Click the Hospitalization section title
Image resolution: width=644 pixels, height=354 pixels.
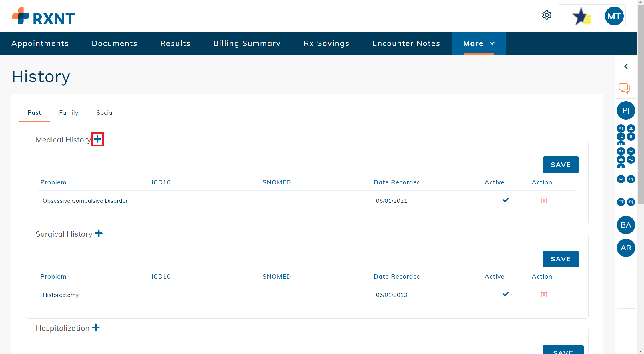[x=63, y=328]
